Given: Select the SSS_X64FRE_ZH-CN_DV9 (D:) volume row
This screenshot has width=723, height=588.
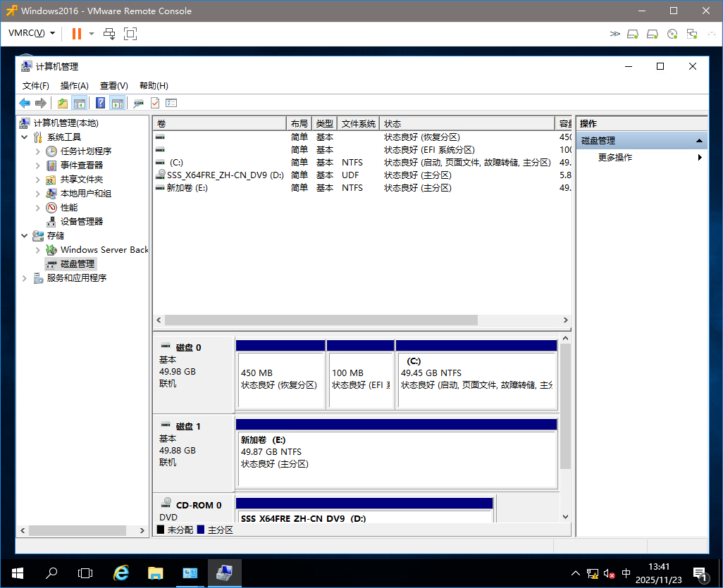Looking at the screenshot, I should click(362, 175).
